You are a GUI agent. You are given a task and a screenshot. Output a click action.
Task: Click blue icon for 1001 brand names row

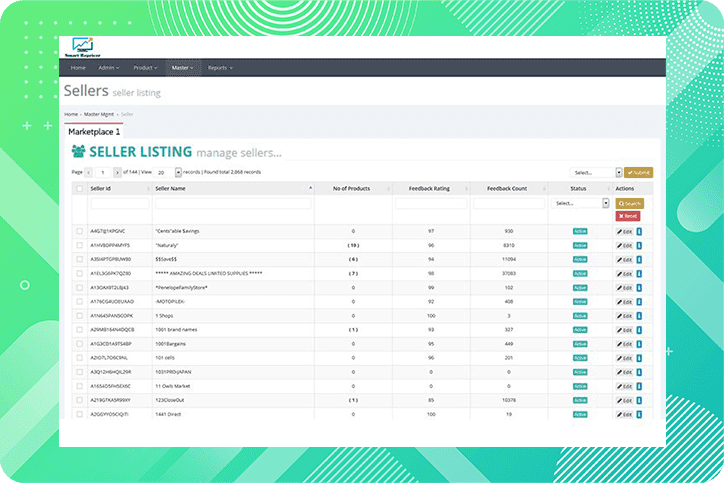click(639, 330)
